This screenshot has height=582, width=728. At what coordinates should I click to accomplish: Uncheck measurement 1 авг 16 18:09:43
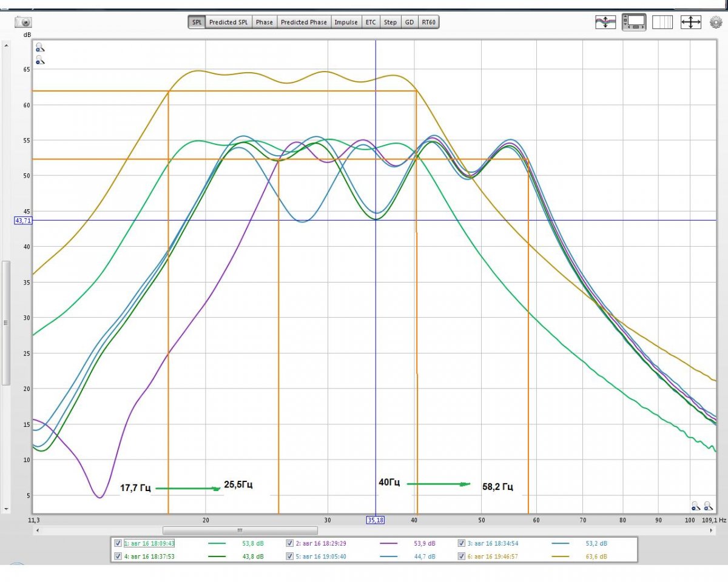(x=118, y=544)
